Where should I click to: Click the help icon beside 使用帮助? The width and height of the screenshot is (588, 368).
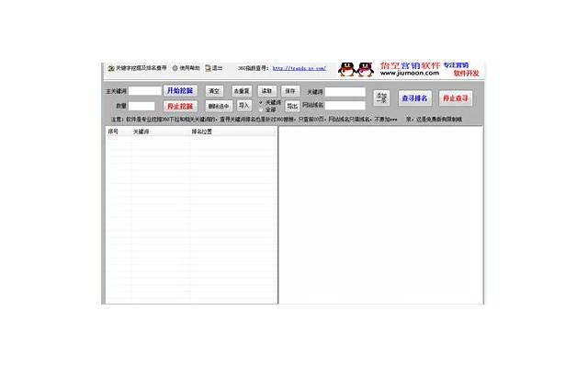pyautogui.click(x=175, y=68)
